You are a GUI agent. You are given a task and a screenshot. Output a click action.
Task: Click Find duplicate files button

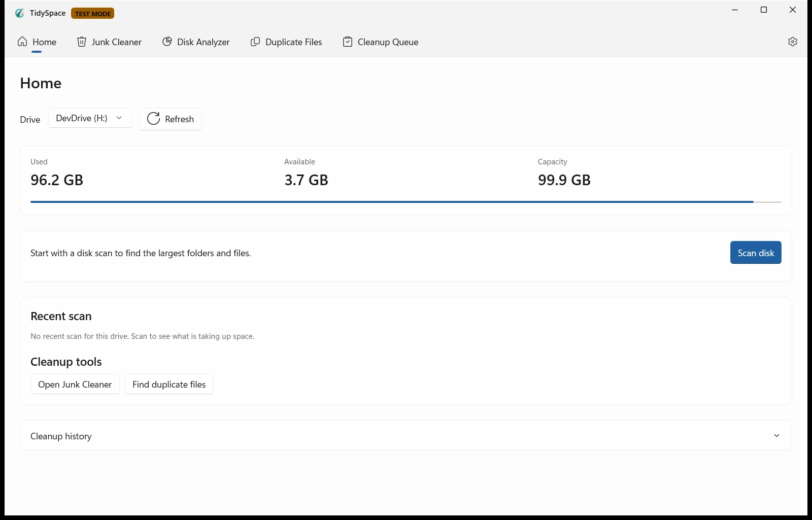[x=169, y=385]
